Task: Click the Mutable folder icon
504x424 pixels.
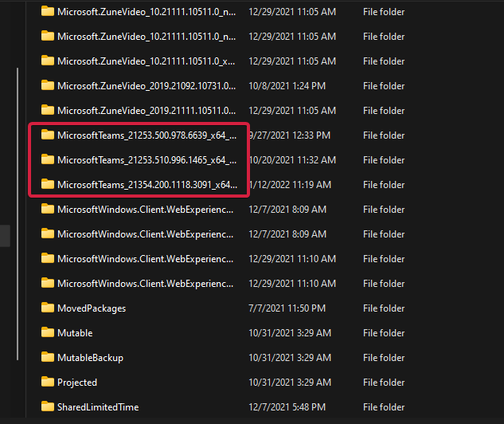Action: 48,332
